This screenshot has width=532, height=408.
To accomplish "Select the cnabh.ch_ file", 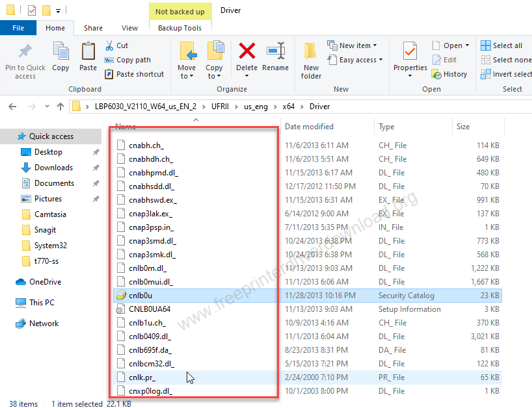I will pos(146,146).
